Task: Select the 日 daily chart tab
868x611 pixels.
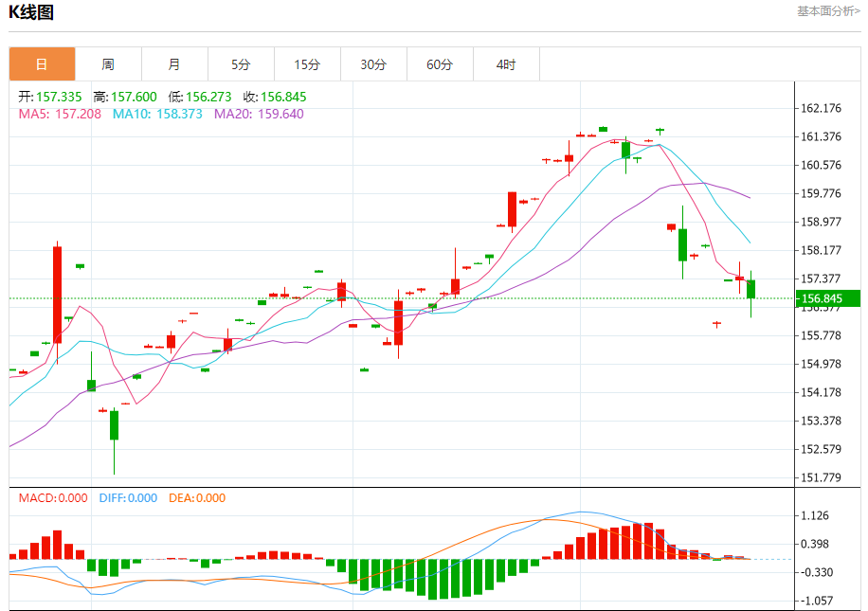Action: pyautogui.click(x=42, y=64)
